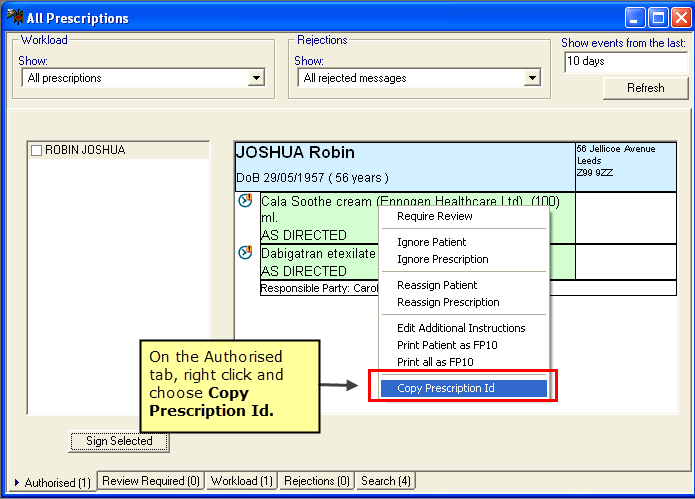This screenshot has height=499, width=695.
Task: Click the 'Show events from the last' field
Action: click(x=624, y=61)
